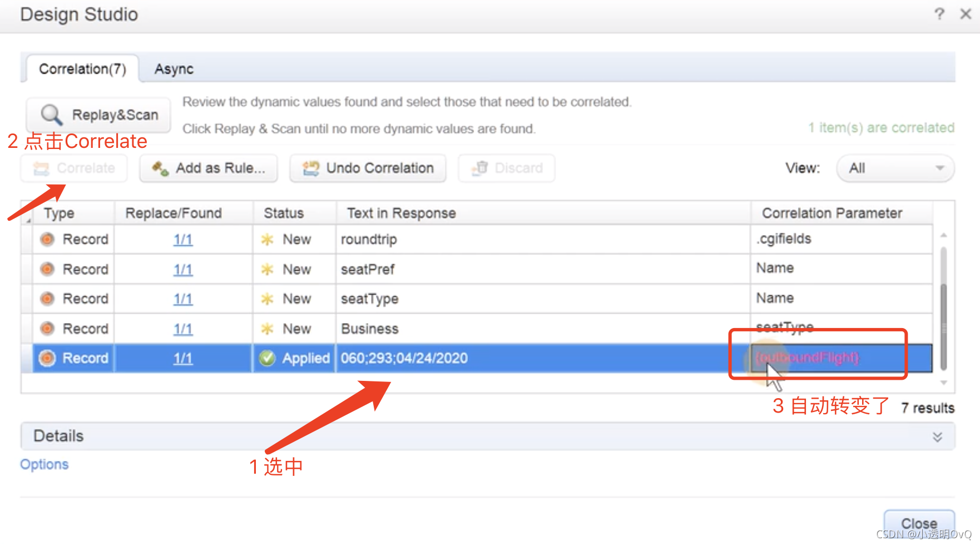
Task: Click the Add as Rule... button
Action: click(209, 168)
